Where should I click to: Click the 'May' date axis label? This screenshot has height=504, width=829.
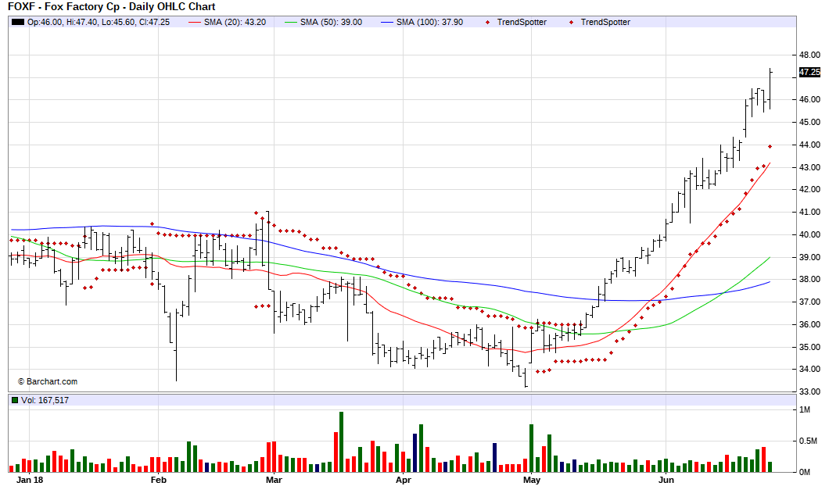(x=532, y=480)
